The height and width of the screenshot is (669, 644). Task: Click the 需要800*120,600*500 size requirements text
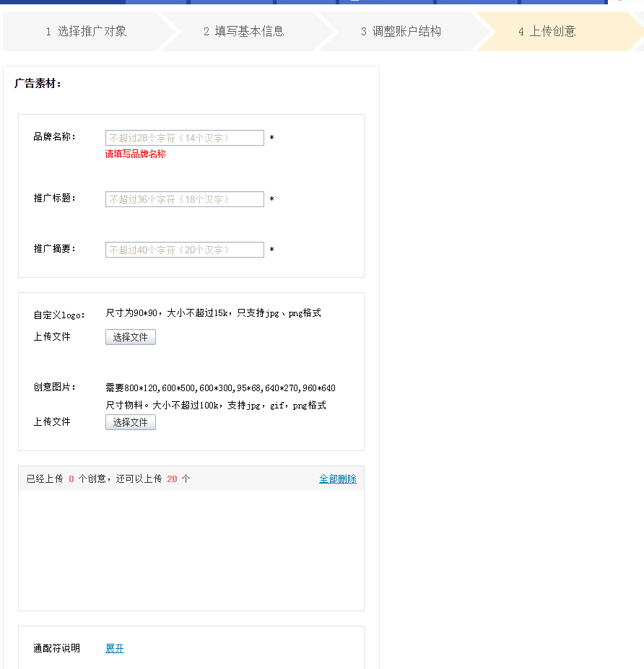221,388
